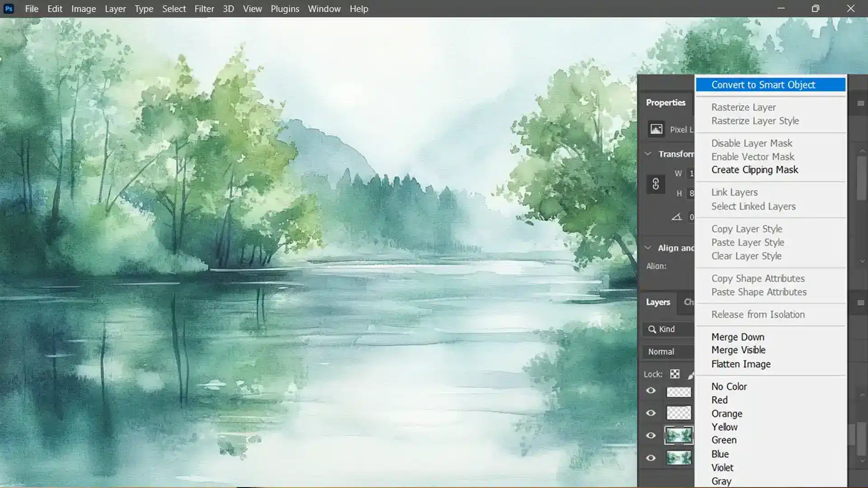The height and width of the screenshot is (488, 868).
Task: Toggle visibility of the second layer
Action: 651,413
